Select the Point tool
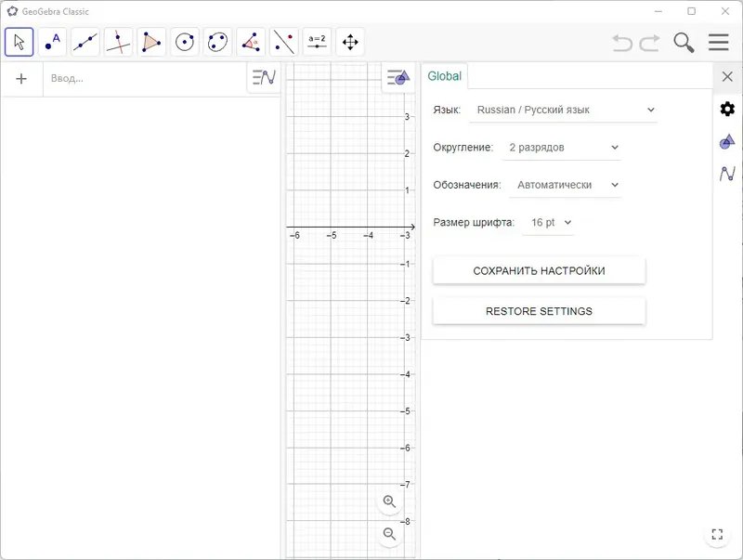 [52, 42]
